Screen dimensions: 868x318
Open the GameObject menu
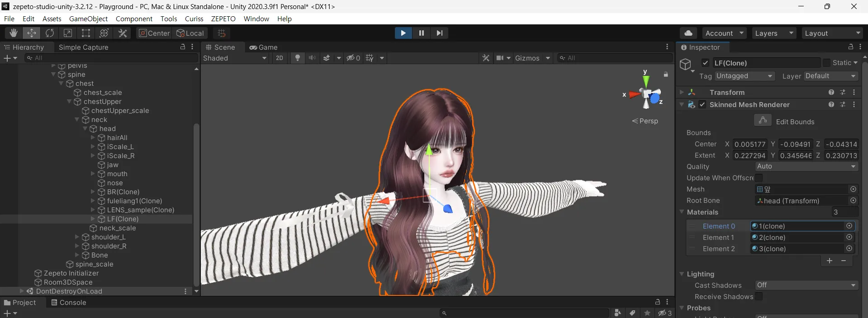88,19
